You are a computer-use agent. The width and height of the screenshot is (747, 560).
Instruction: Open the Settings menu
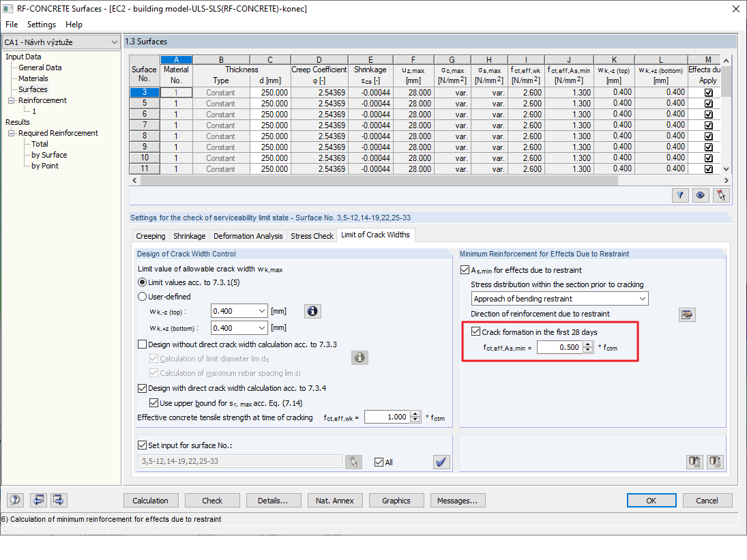[41, 24]
